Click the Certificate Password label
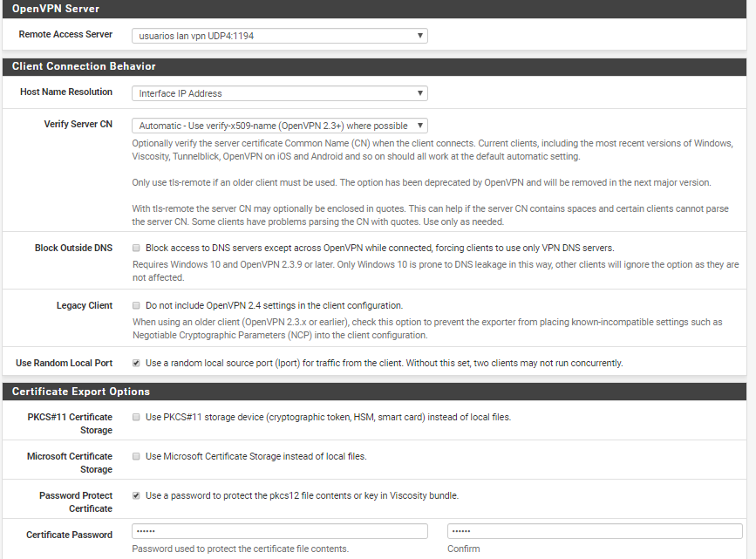Screen dimensions: 756x559 click(x=70, y=535)
